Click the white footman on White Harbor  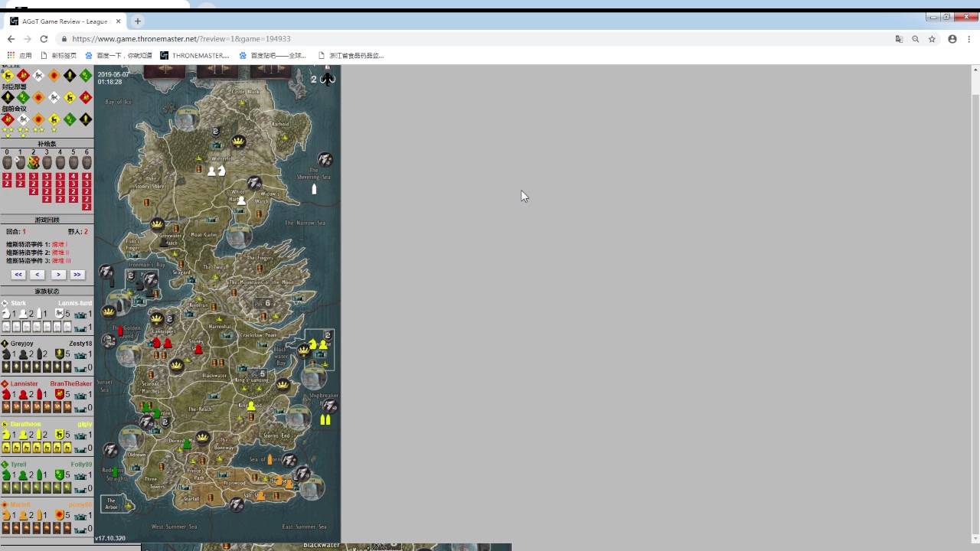coord(241,201)
